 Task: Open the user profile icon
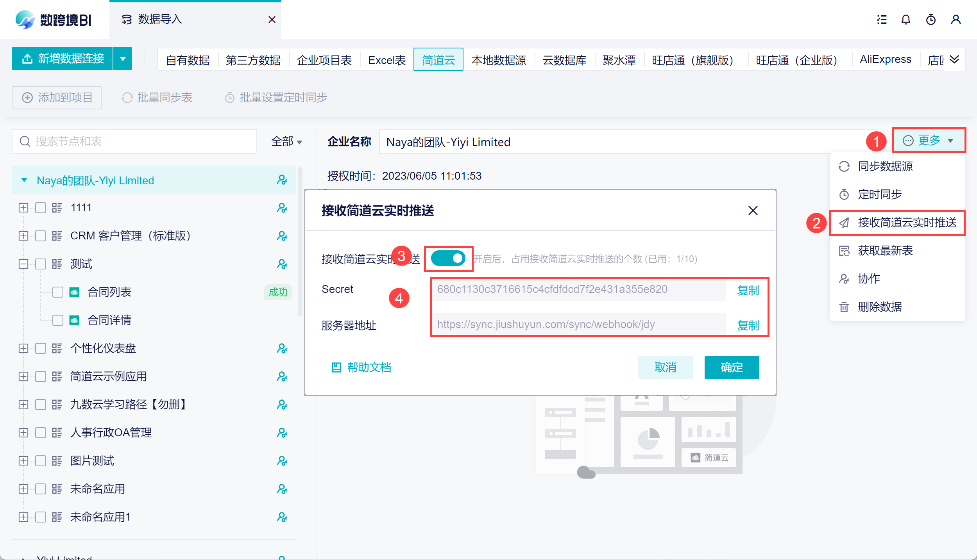tap(956, 20)
